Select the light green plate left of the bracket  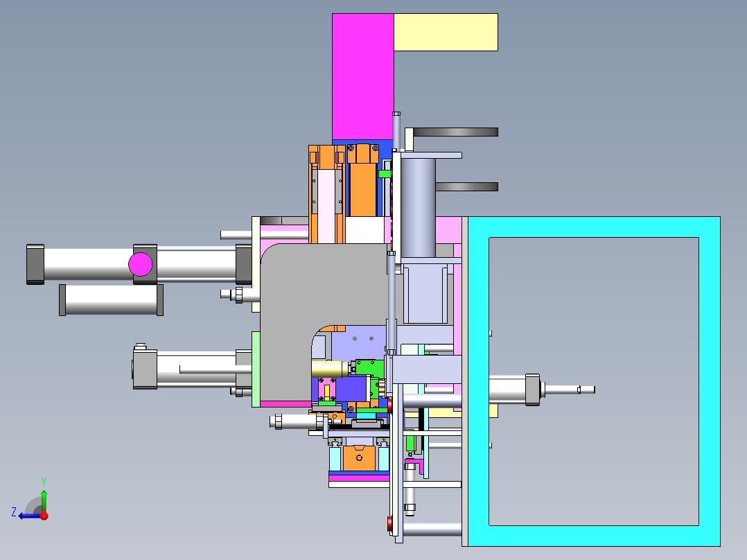point(256,369)
